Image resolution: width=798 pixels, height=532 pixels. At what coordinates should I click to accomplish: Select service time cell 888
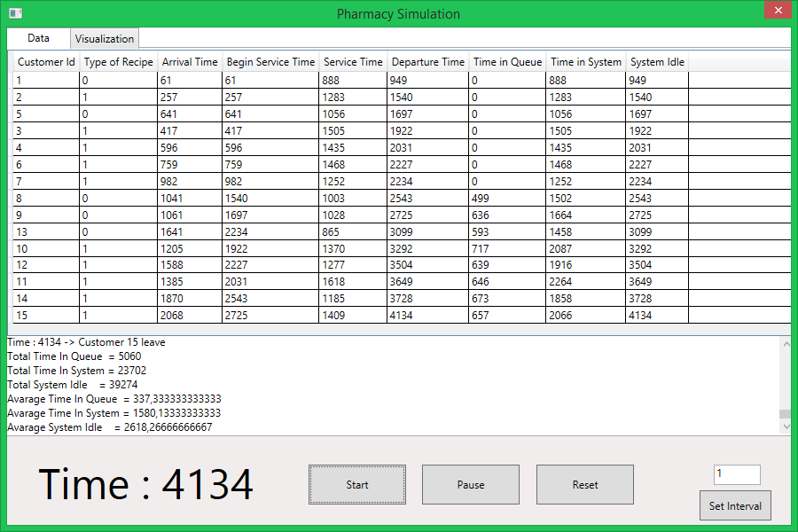(353, 81)
